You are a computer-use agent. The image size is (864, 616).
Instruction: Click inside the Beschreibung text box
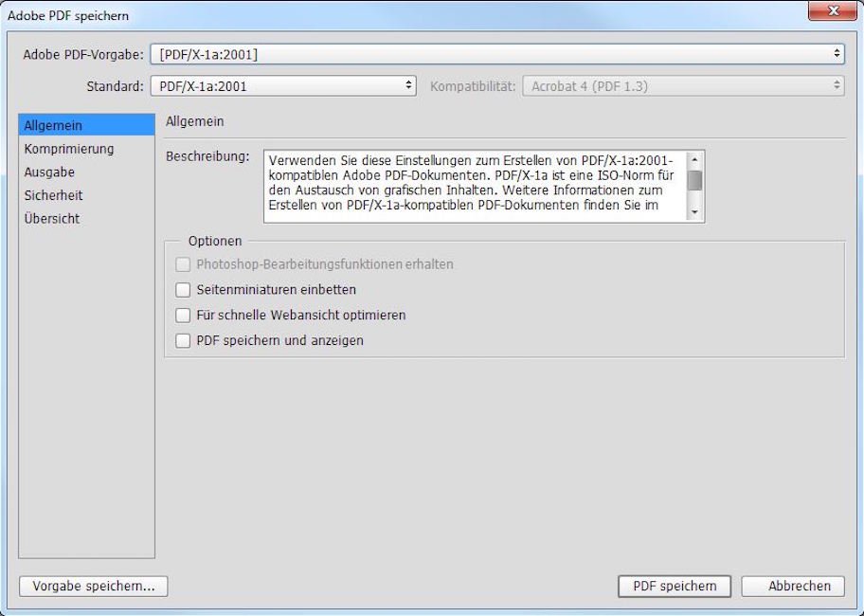[x=474, y=186]
